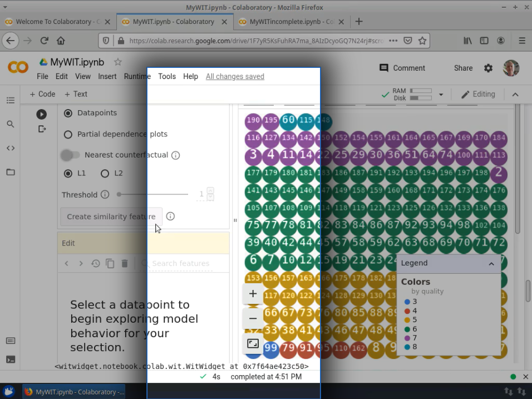Open the RAM/Disk runtime dropdown arrow
Viewport: 532px width, 399px height.
[441, 94]
